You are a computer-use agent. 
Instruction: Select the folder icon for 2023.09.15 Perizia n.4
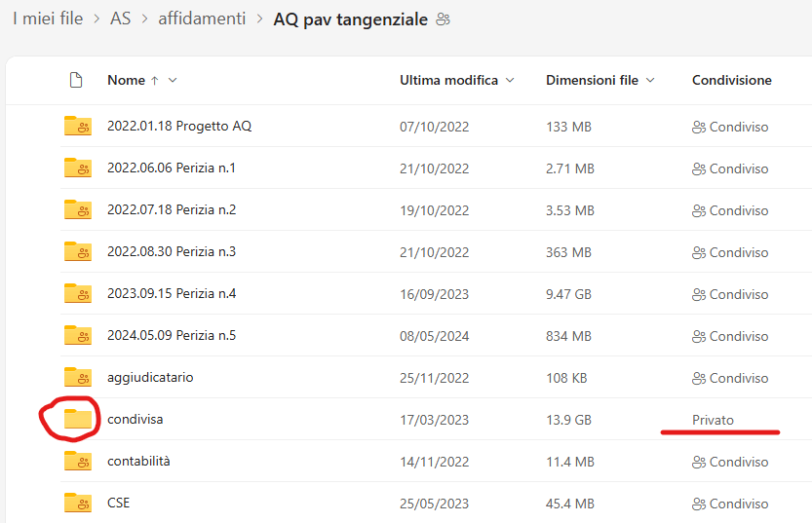[x=78, y=293]
